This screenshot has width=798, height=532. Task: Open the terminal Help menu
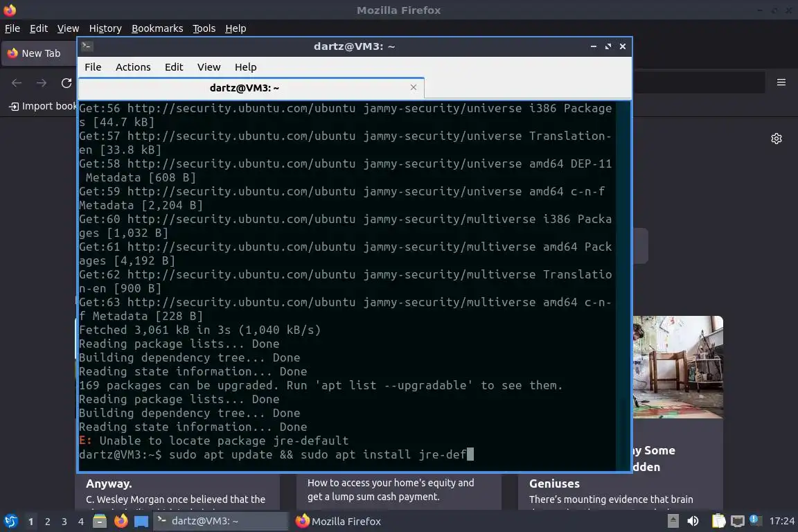[245, 67]
